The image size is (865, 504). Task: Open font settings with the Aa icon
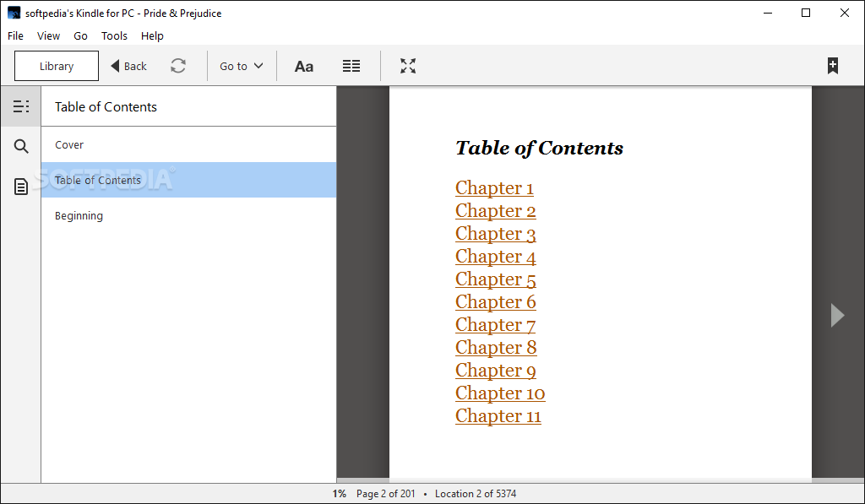point(304,66)
